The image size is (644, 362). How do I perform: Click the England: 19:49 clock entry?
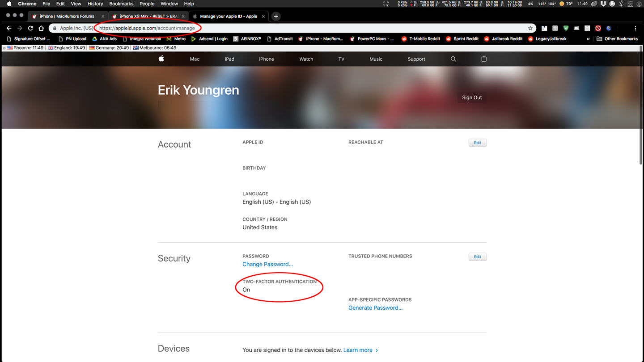pos(66,48)
